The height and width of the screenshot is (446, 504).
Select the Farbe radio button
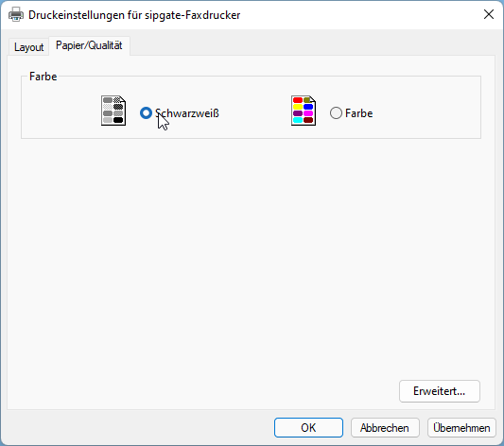[336, 113]
